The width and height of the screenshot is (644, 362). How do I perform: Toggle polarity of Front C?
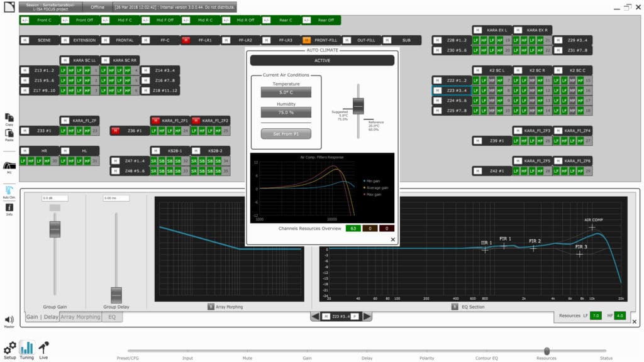25,20
